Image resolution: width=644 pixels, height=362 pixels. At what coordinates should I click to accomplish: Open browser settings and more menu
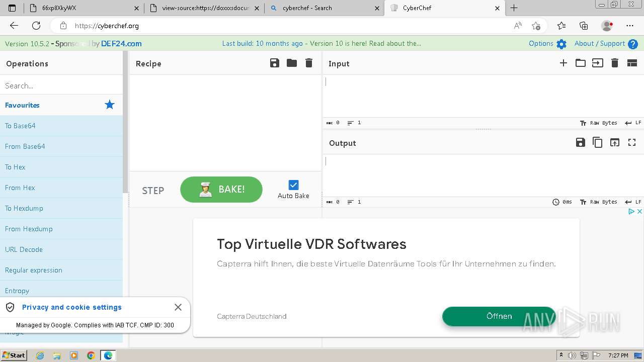coord(630,26)
